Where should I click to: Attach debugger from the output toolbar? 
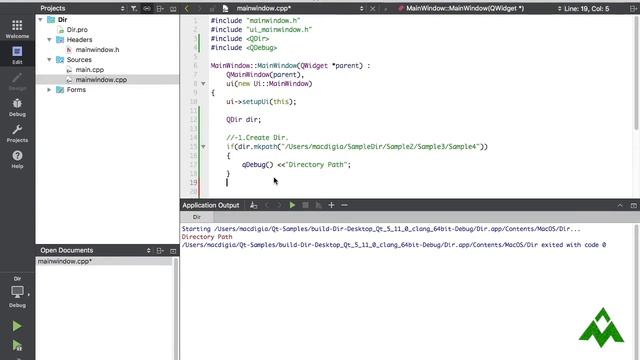point(318,205)
